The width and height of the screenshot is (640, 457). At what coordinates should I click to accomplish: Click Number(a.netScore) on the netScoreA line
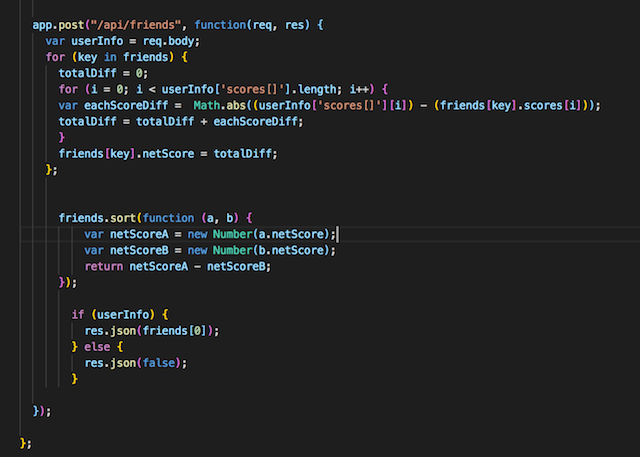(271, 234)
